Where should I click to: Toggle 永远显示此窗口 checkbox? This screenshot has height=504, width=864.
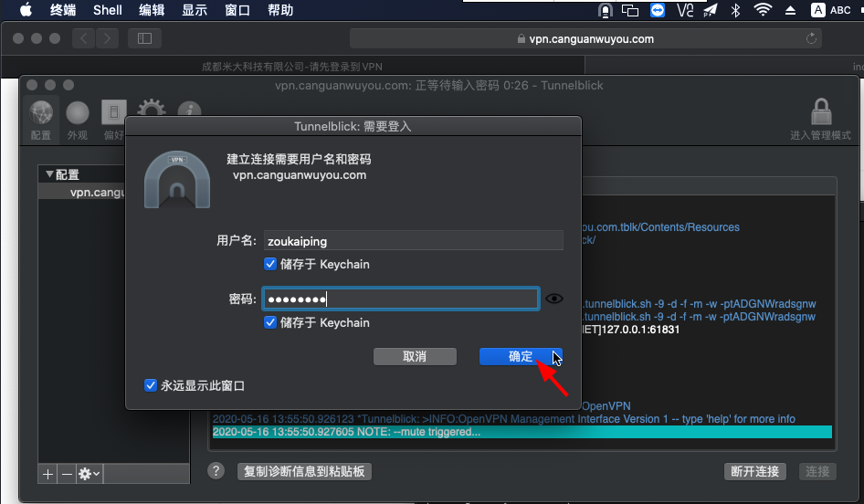(x=151, y=385)
